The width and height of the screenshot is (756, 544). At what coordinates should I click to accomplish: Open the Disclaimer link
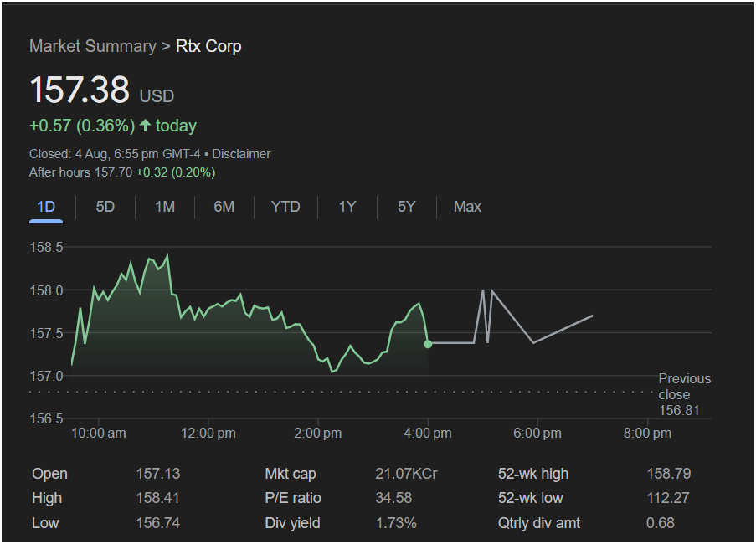click(x=241, y=154)
